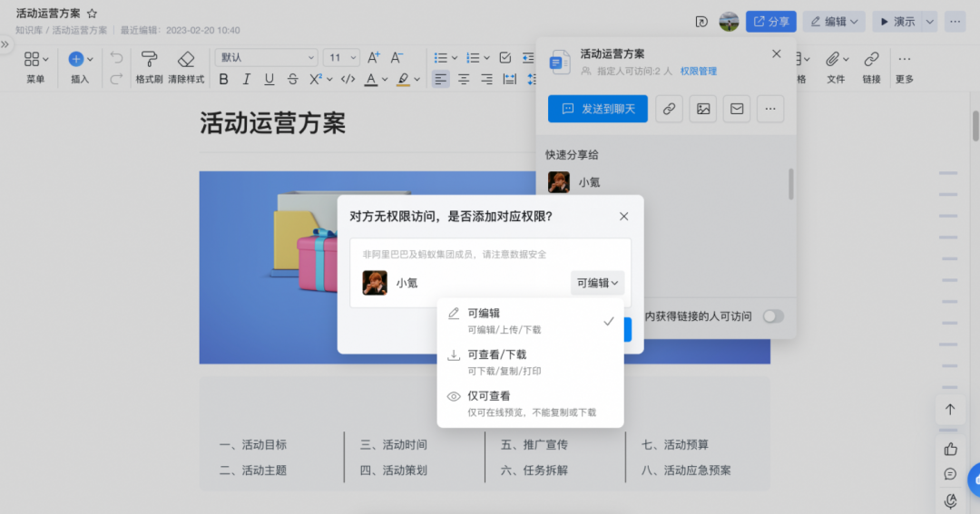Click the clear formatting eraser icon
980x514 pixels.
click(x=186, y=60)
